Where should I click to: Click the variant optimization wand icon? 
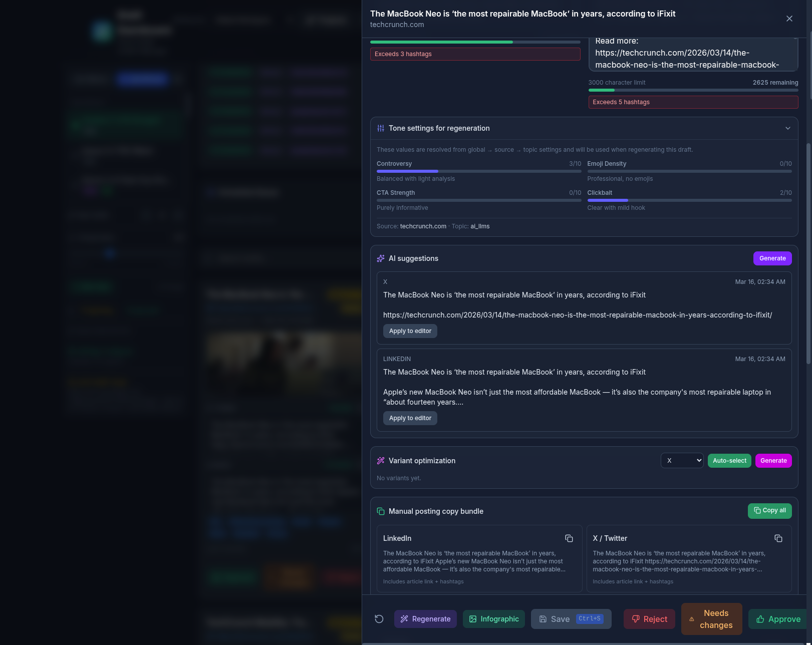pyautogui.click(x=381, y=460)
